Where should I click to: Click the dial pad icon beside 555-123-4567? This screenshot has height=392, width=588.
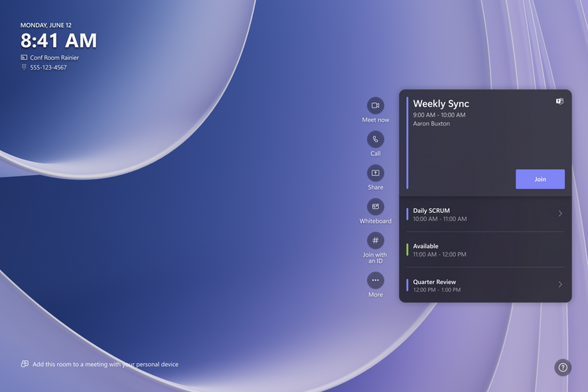(x=24, y=67)
